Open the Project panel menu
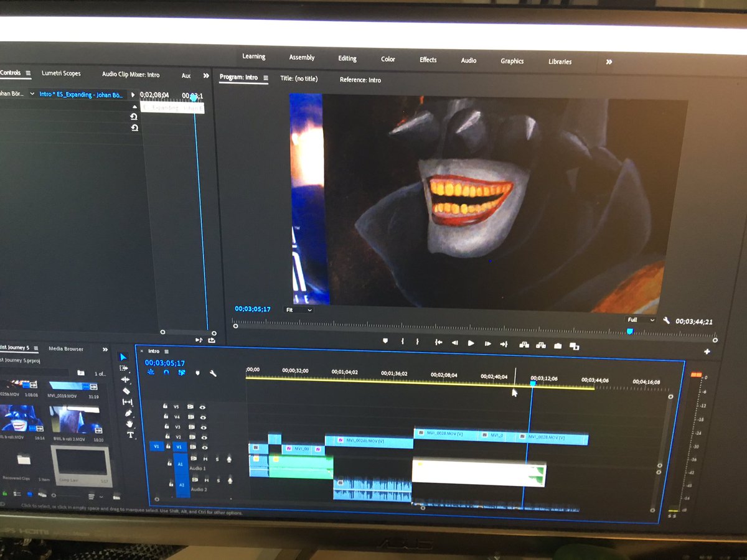 pyautogui.click(x=36, y=348)
